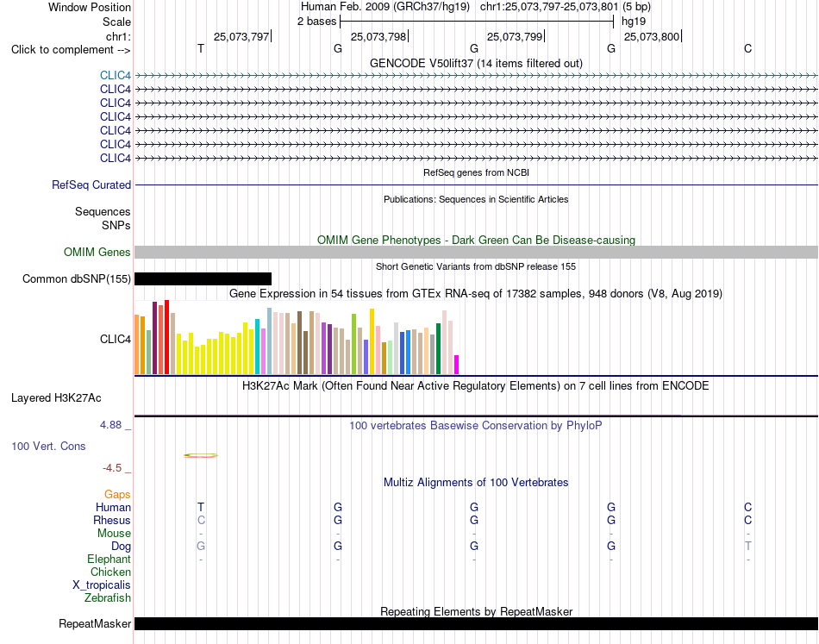Image resolution: width=819 pixels, height=644 pixels.
Task: Click the tallest red GTEx expression bar
Action: (x=166, y=337)
